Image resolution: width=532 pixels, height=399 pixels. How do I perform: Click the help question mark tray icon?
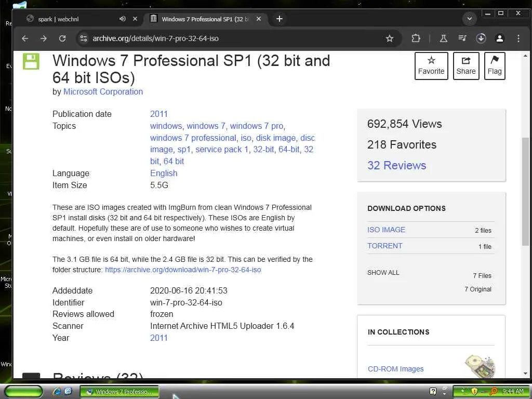[433, 391]
